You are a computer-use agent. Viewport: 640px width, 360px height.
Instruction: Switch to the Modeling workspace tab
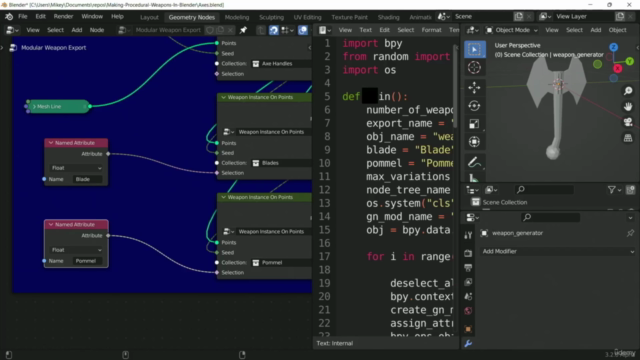(237, 17)
